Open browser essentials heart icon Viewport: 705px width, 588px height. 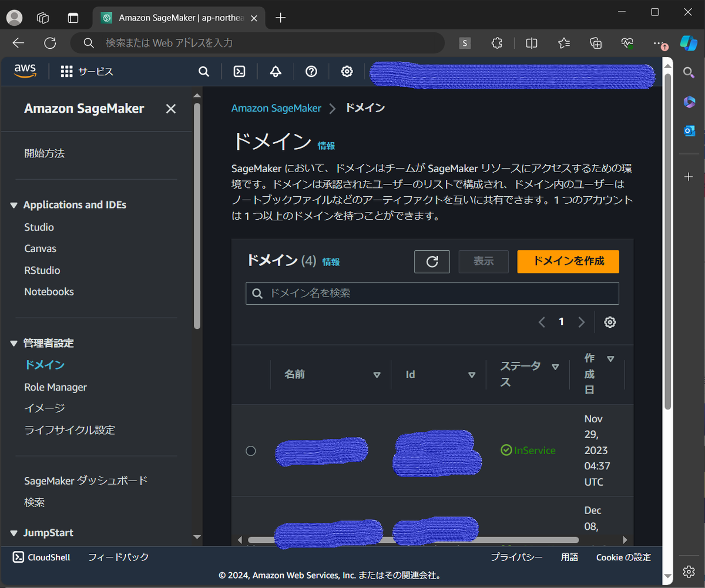627,43
